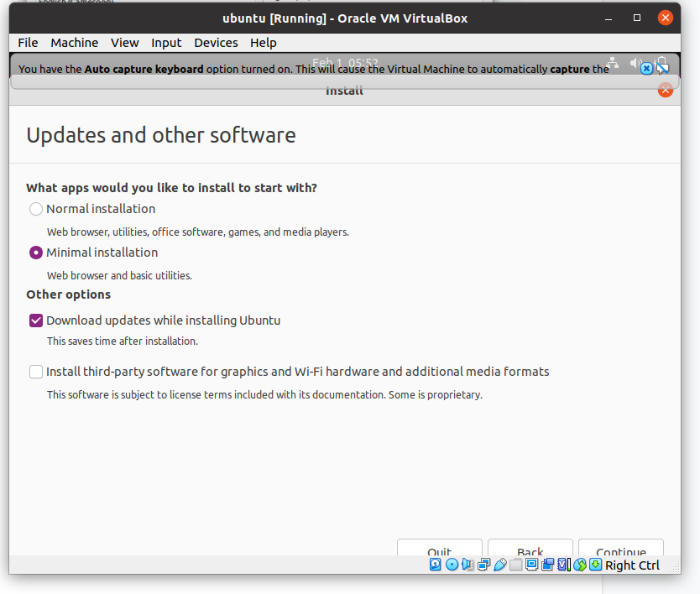Click the mouse integration status icon
This screenshot has width=700, height=594.
coord(580,565)
